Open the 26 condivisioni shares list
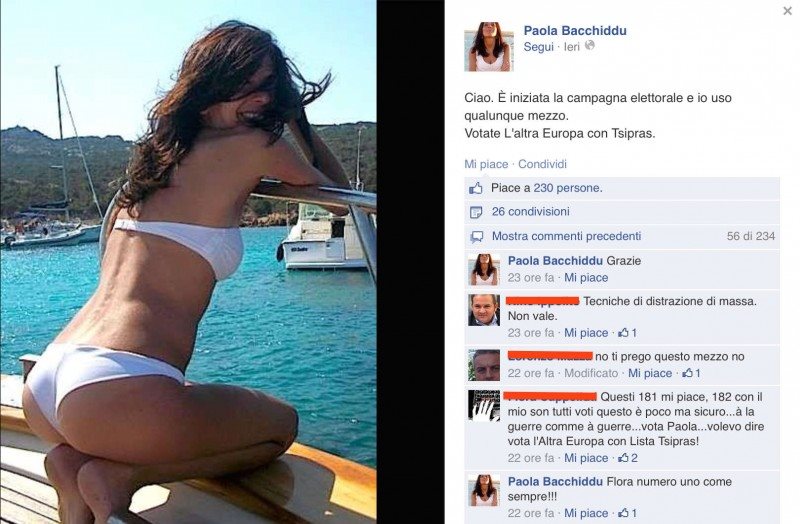This screenshot has width=800, height=524. pyautogui.click(x=531, y=211)
